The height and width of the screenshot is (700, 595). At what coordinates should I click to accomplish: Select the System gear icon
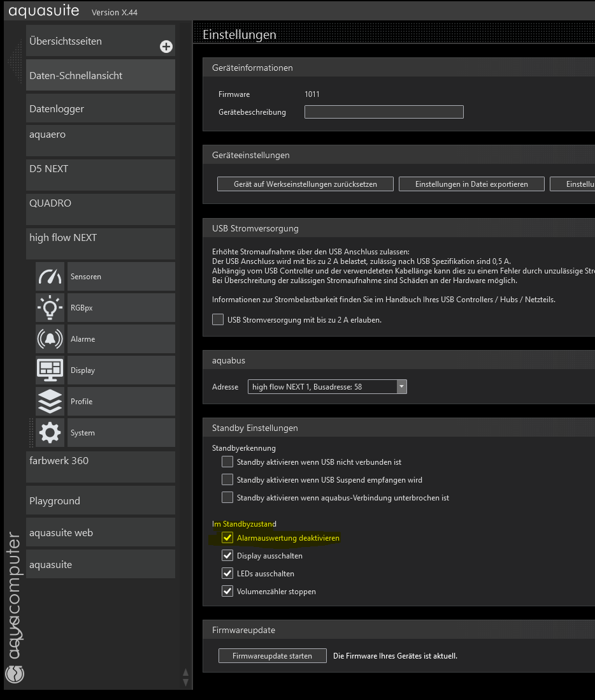50,433
